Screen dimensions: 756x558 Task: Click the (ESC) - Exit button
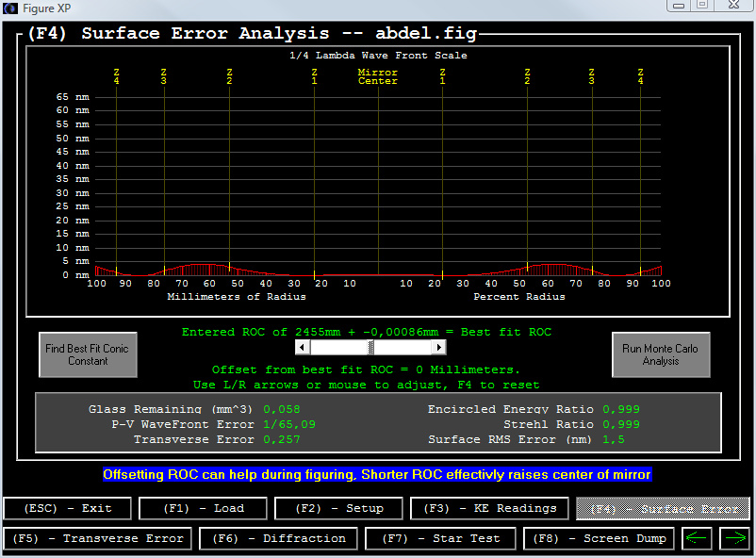click(x=68, y=508)
